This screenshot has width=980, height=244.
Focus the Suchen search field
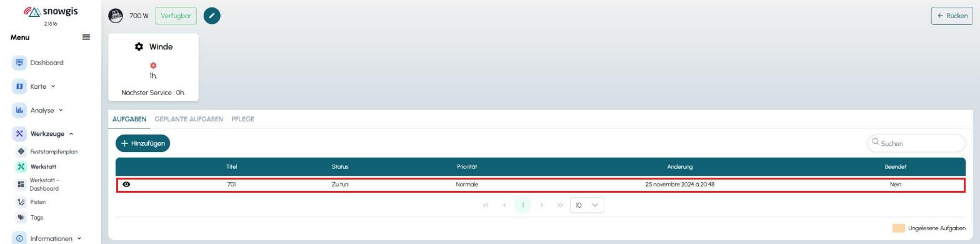[916, 143]
